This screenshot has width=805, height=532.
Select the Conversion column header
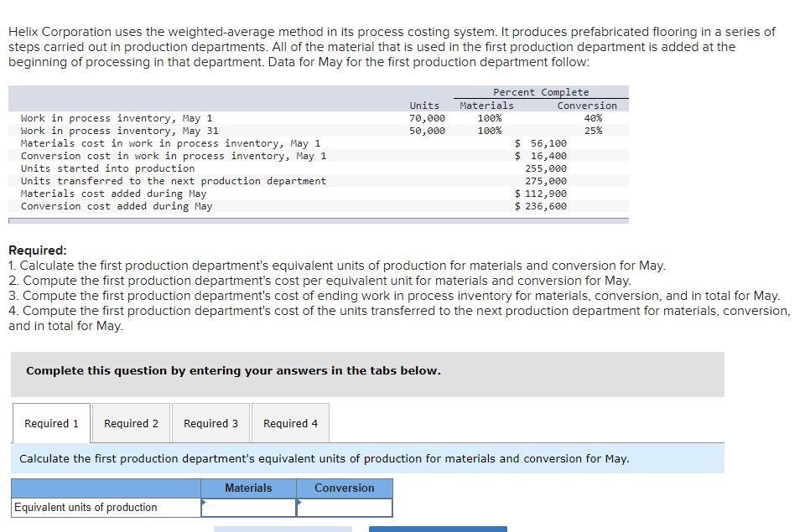pyautogui.click(x=344, y=488)
